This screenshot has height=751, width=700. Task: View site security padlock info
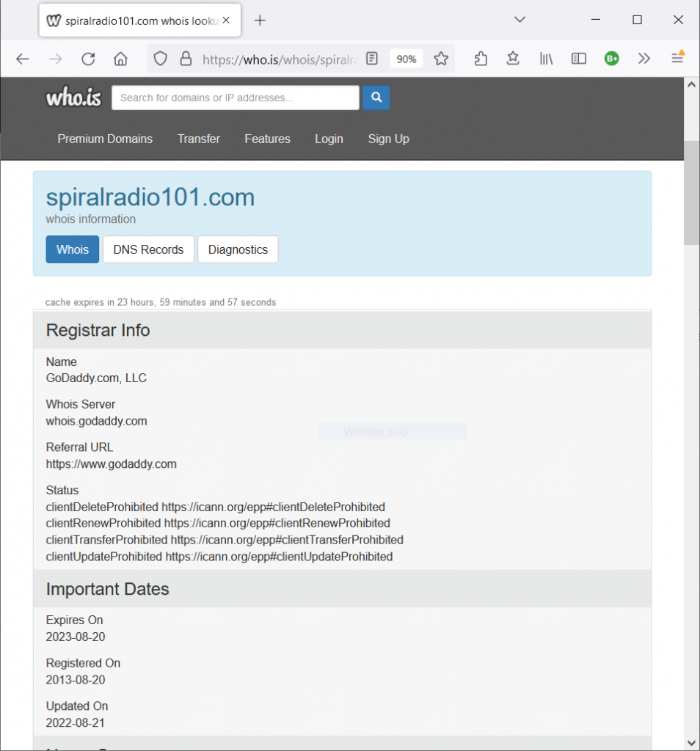click(x=186, y=59)
